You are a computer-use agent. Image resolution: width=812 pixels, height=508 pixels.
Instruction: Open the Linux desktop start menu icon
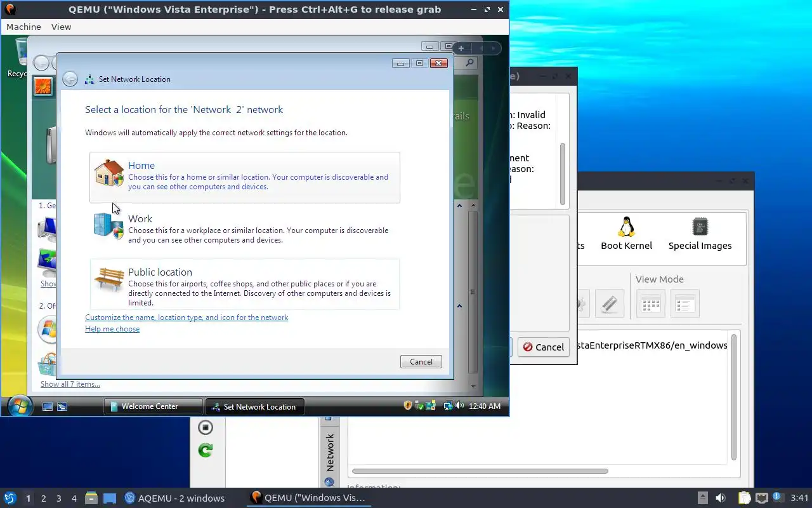coord(10,498)
